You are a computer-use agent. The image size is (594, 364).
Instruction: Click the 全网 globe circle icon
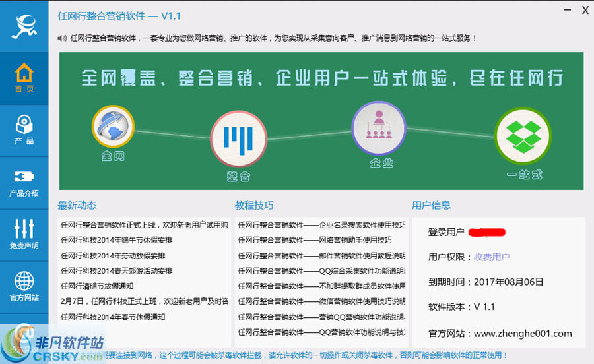click(113, 127)
